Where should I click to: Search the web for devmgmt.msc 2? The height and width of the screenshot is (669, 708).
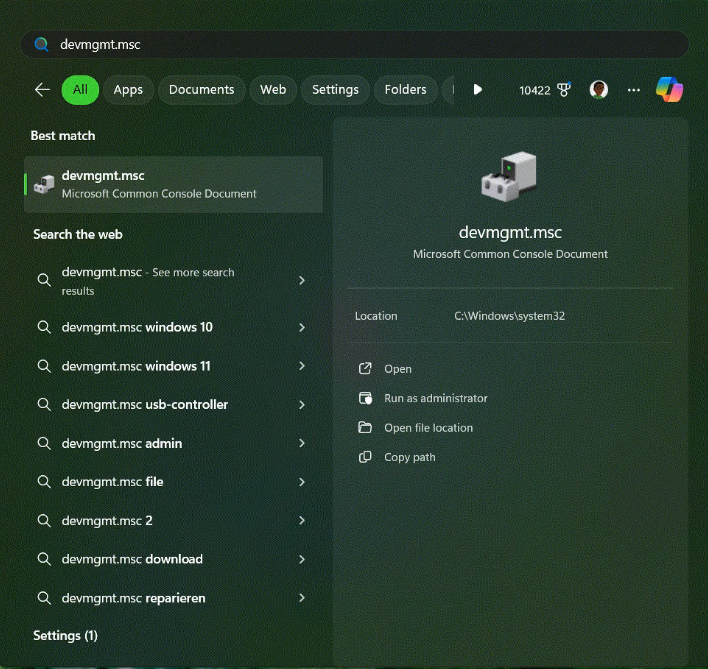point(173,520)
